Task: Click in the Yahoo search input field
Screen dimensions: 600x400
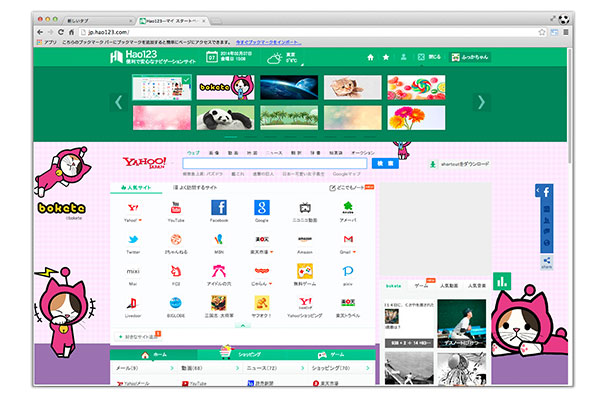Action: tap(275, 163)
